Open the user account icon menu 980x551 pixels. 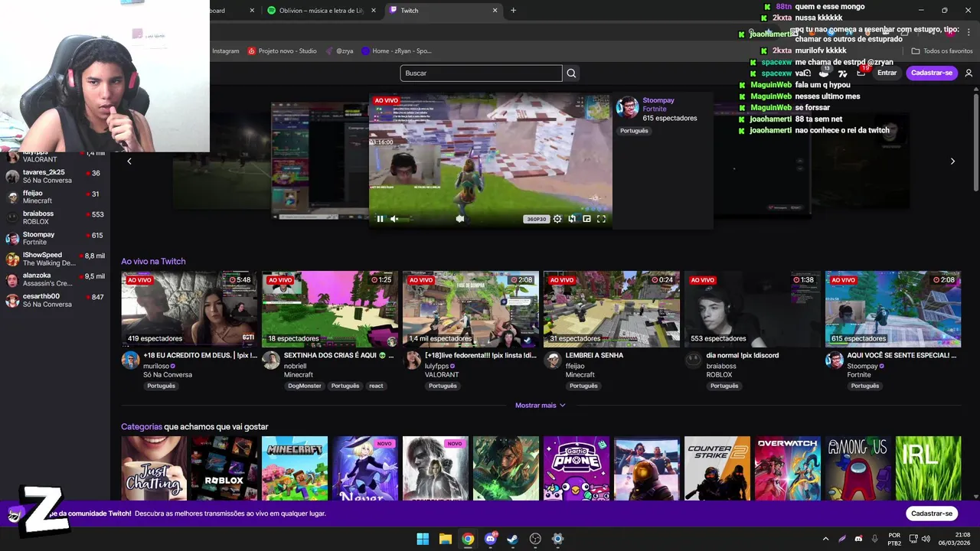click(x=969, y=73)
